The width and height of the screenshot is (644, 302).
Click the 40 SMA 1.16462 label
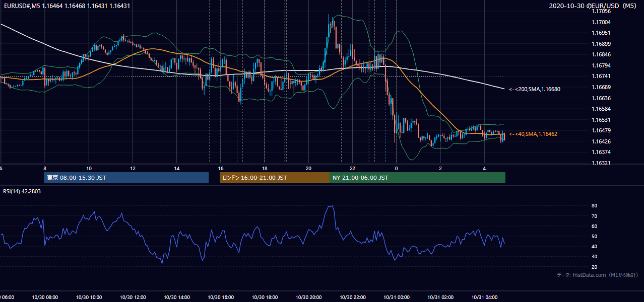click(533, 134)
